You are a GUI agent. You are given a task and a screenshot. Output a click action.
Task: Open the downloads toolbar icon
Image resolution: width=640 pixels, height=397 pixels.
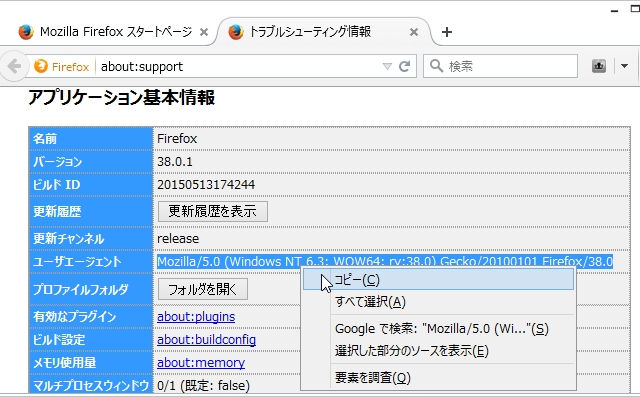599,66
